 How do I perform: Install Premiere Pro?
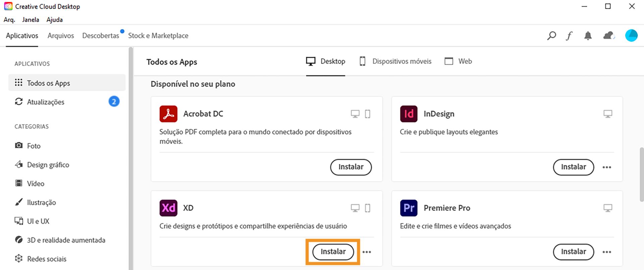coord(573,252)
